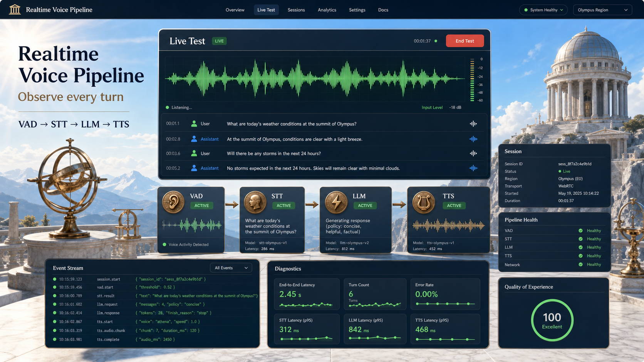Click the green recording dot beside timer
Image resolution: width=644 pixels, height=362 pixels.
pyautogui.click(x=436, y=41)
